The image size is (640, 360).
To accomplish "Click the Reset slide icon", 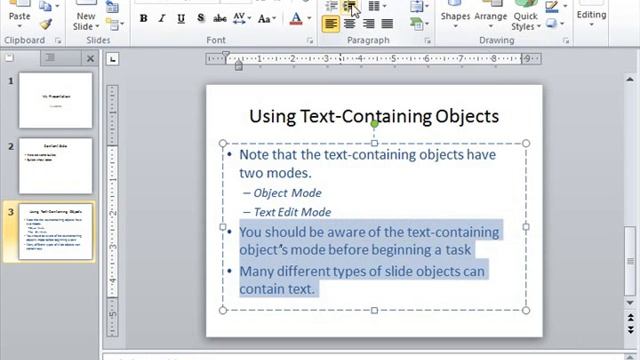I will (x=112, y=7).
